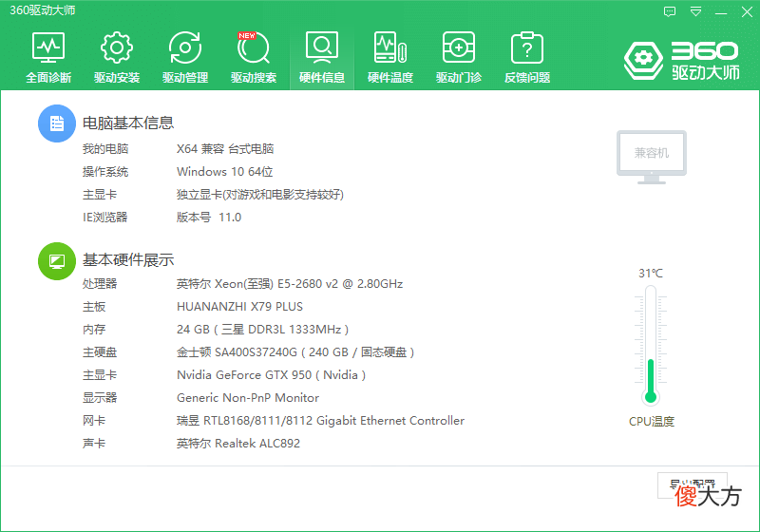Click the 导出配置 export button
The width and height of the screenshot is (760, 532).
693,485
